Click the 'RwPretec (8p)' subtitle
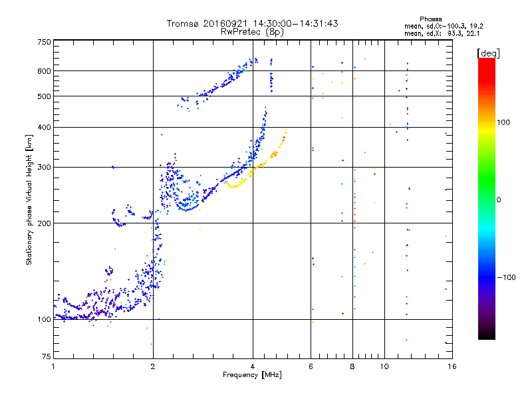Viewport: 532px width, 399px height. click(x=252, y=32)
